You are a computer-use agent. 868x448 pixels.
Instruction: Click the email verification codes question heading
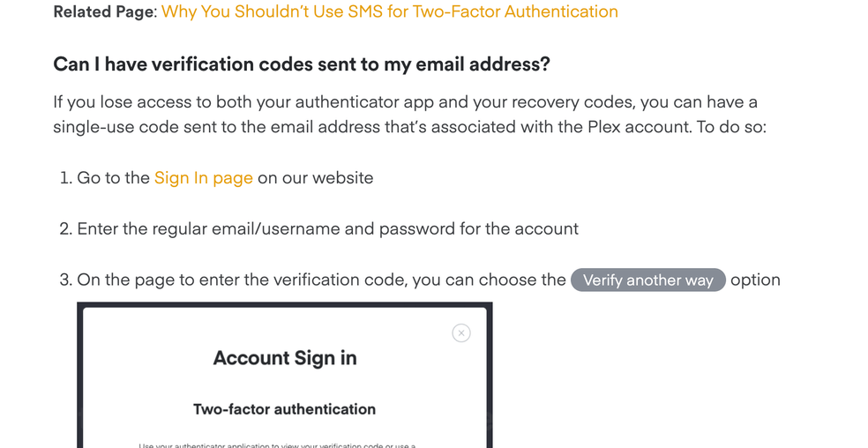click(x=302, y=64)
